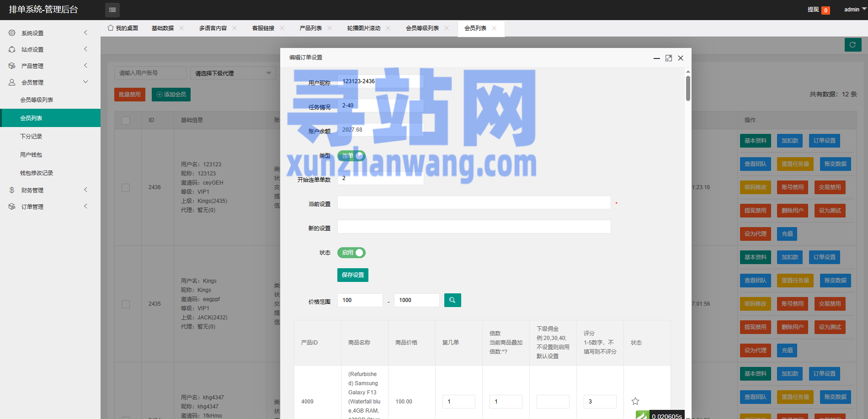This screenshot has height=419, width=868.
Task: Switch to the 我的桌面 tab
Action: tap(123, 28)
